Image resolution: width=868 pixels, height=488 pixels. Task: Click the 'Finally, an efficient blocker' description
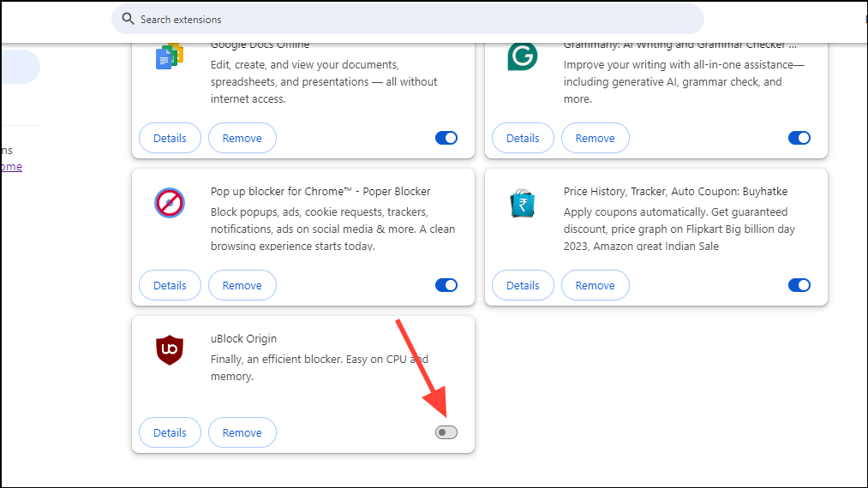[x=320, y=368]
